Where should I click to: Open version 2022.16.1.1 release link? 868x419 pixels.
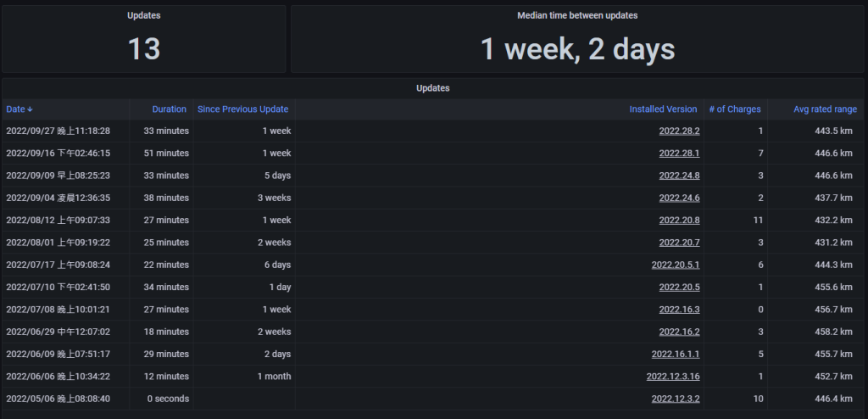pos(675,354)
